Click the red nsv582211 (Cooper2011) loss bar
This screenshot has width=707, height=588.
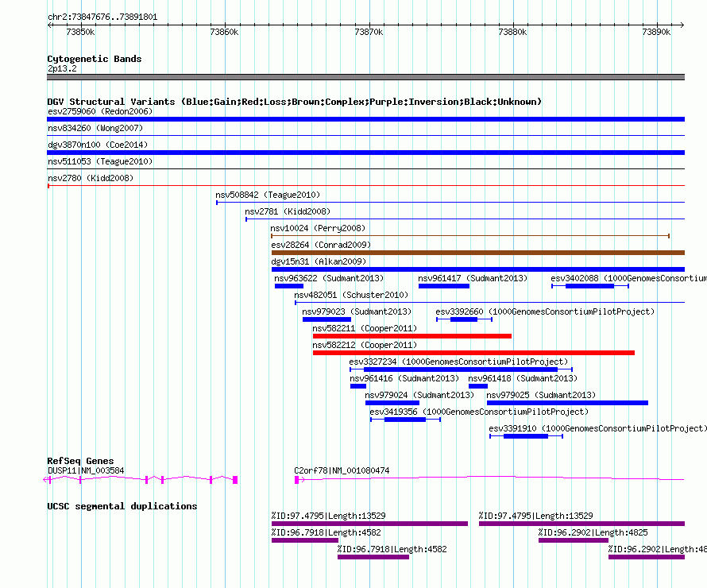point(412,336)
